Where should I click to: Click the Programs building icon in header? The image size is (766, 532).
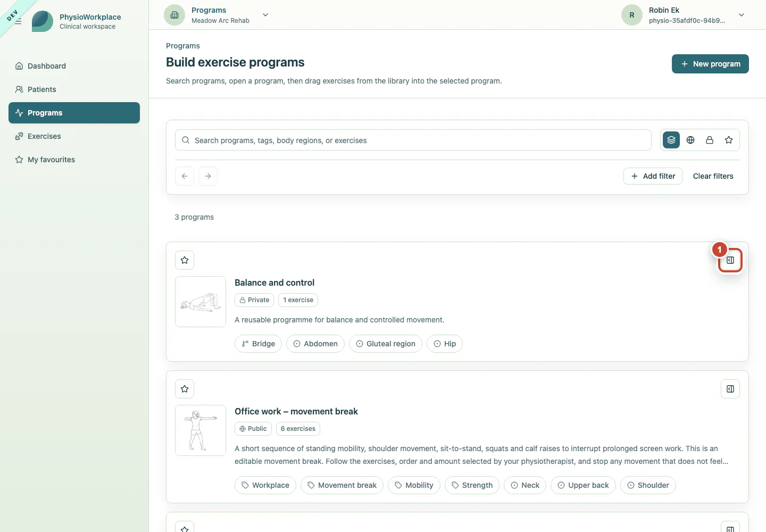[x=174, y=15]
